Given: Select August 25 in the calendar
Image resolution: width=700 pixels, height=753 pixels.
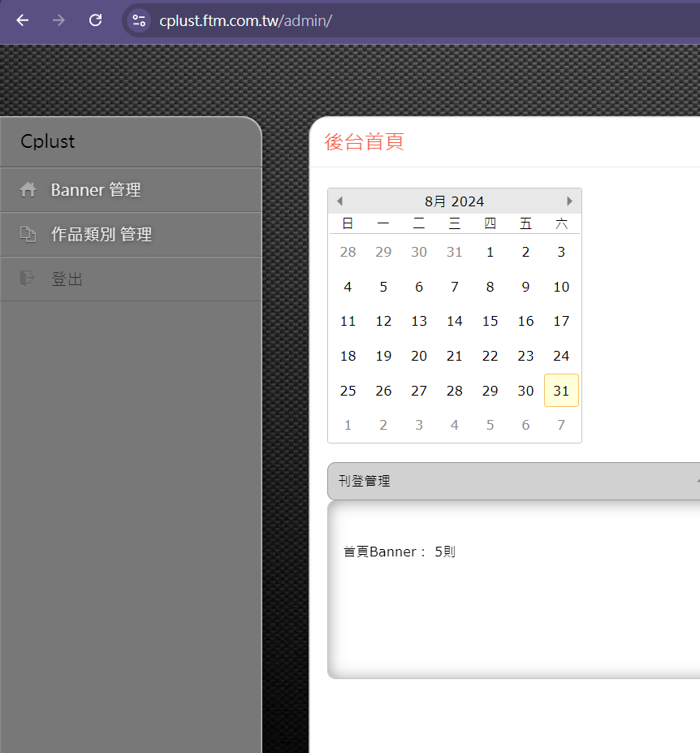Looking at the screenshot, I should [348, 391].
